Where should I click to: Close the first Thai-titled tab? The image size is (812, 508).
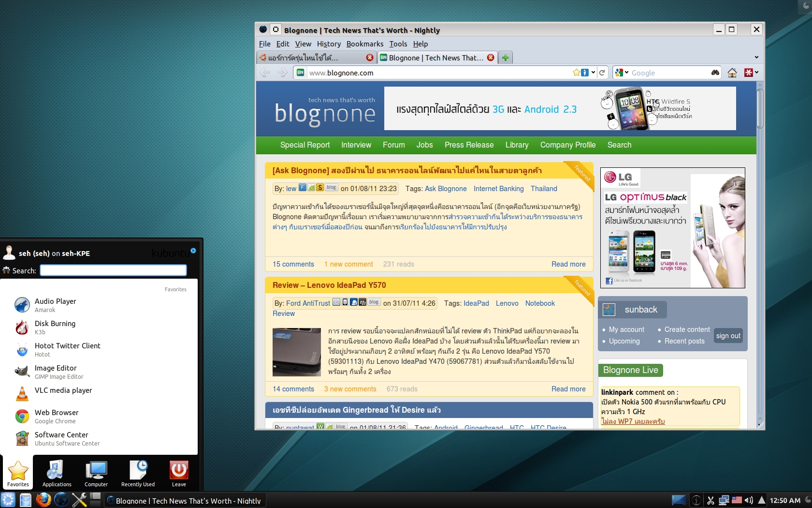[370, 58]
